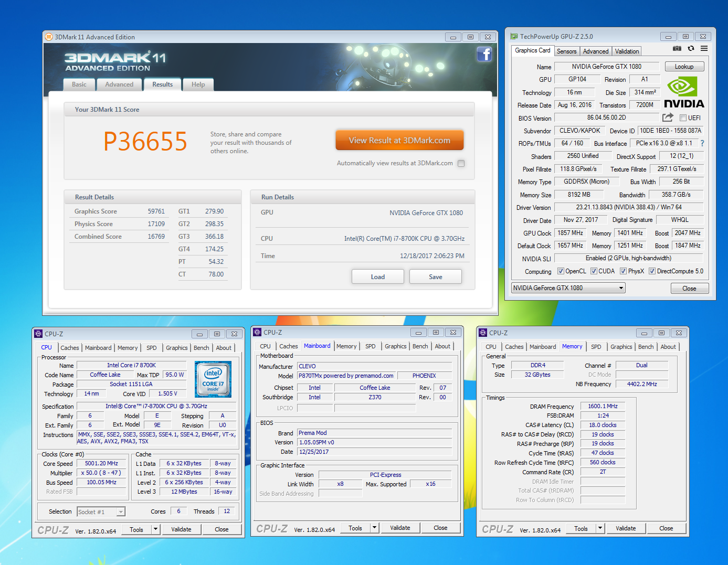Click the GPU Name field in GPU-Z
The image size is (728, 565).
[x=606, y=67]
